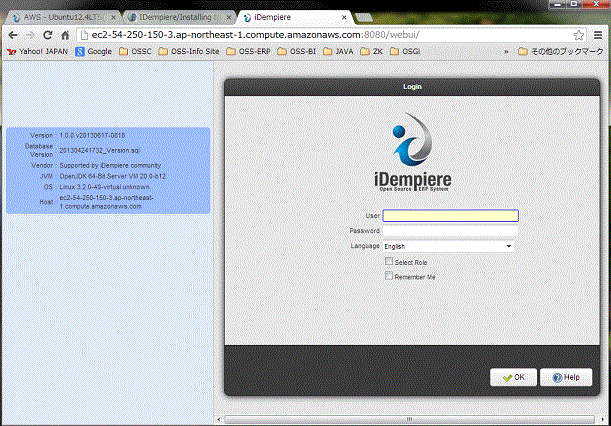This screenshot has width=611, height=426.
Task: Focus the User input field
Action: click(450, 216)
